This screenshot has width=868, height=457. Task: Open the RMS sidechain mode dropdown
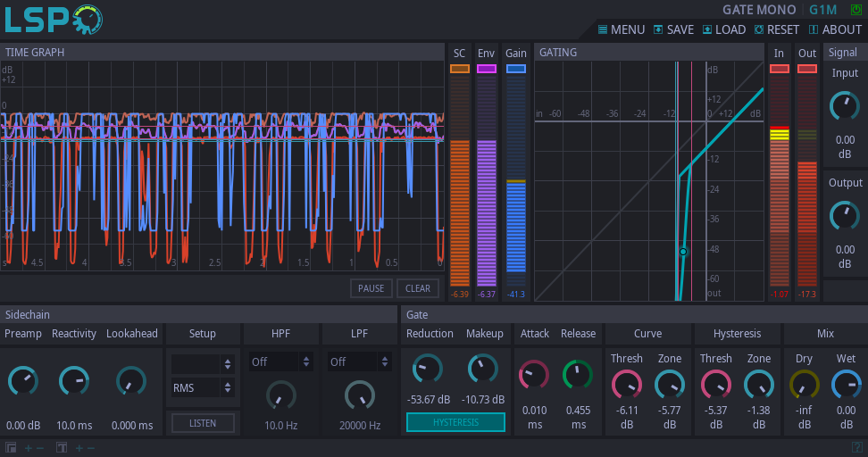click(203, 388)
